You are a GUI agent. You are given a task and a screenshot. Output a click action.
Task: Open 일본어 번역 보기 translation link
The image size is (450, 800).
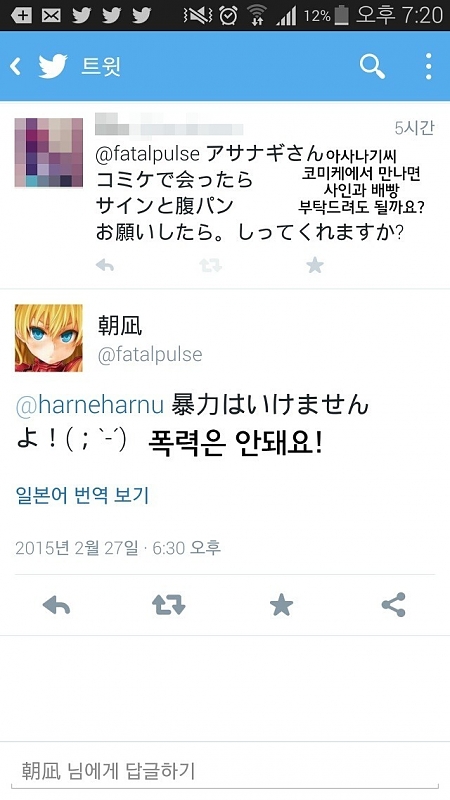82,495
